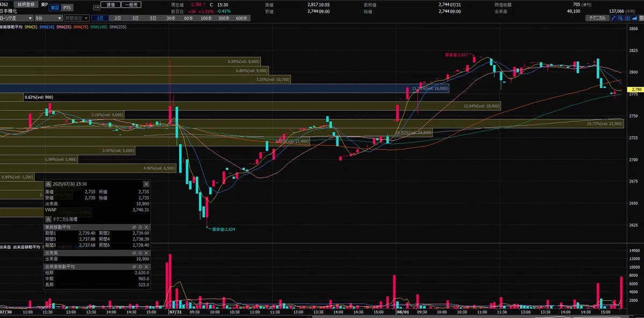
Task: Select the pencil drawing tool icon
Action: point(613,18)
